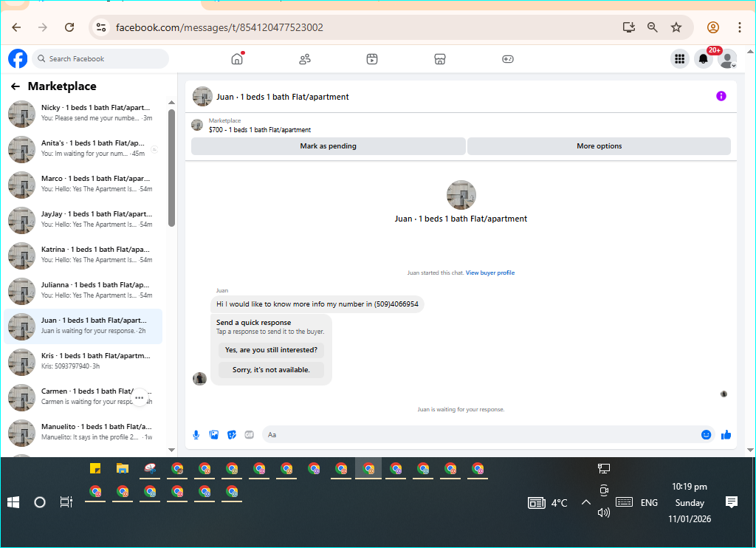Open Julianna's conversation

click(83, 291)
